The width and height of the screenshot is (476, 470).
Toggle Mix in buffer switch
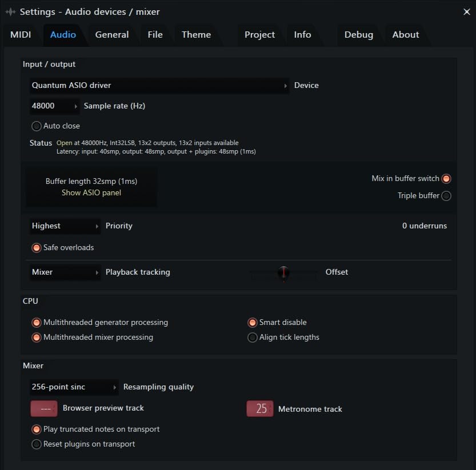click(446, 179)
